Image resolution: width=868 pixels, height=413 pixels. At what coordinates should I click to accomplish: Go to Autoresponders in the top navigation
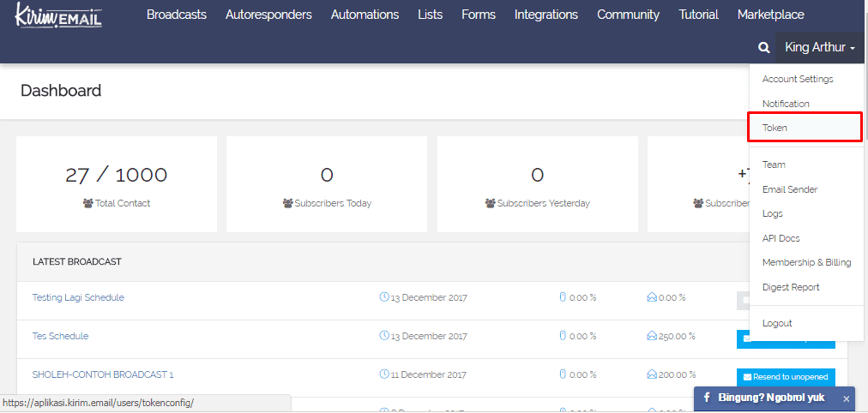click(x=268, y=15)
